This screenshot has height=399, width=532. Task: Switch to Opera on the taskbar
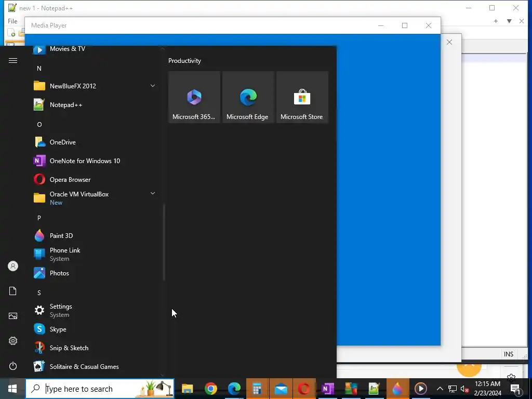pyautogui.click(x=304, y=389)
